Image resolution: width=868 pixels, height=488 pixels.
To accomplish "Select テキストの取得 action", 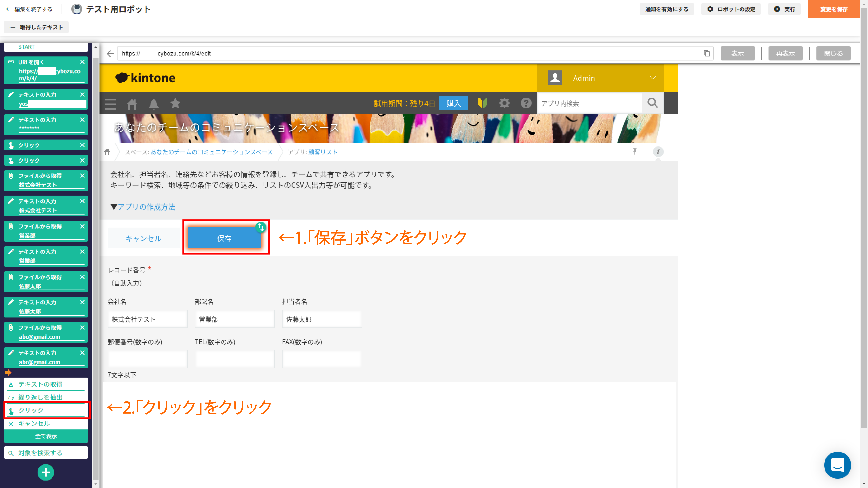I will (46, 384).
